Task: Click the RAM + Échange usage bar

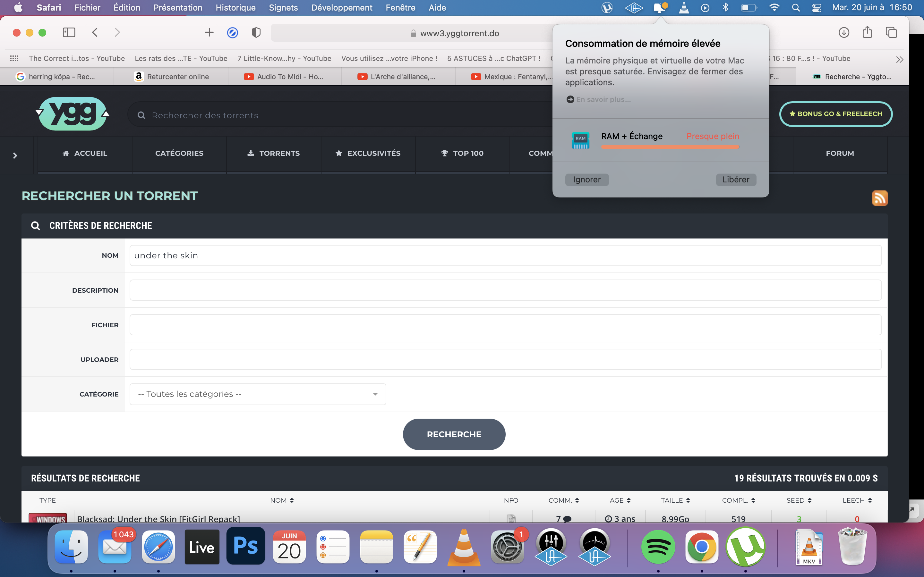Action: coord(670,147)
